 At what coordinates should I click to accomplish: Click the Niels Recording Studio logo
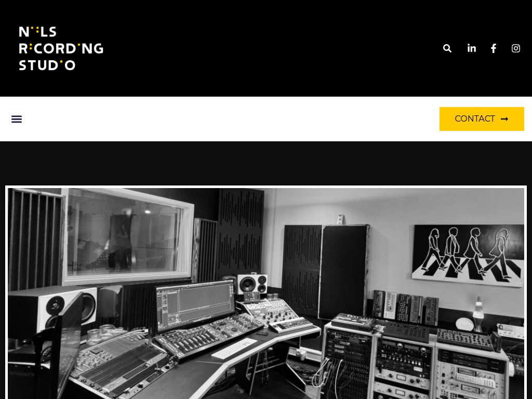(61, 48)
